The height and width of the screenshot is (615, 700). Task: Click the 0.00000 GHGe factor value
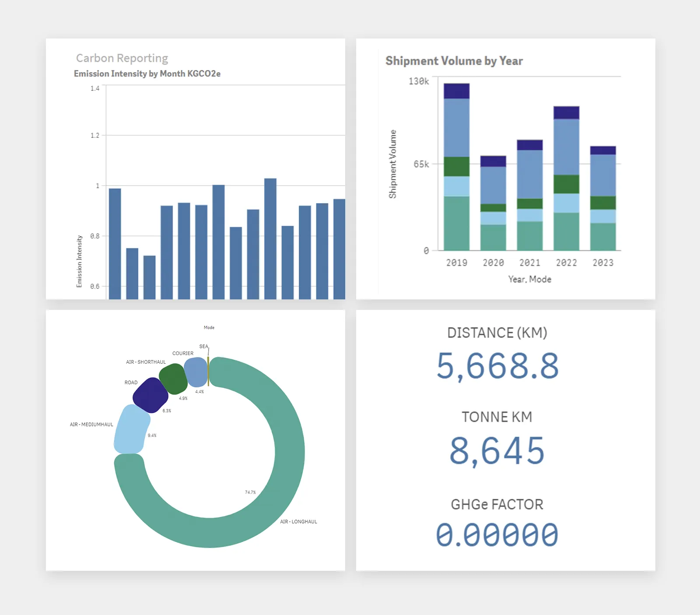pyautogui.click(x=497, y=534)
